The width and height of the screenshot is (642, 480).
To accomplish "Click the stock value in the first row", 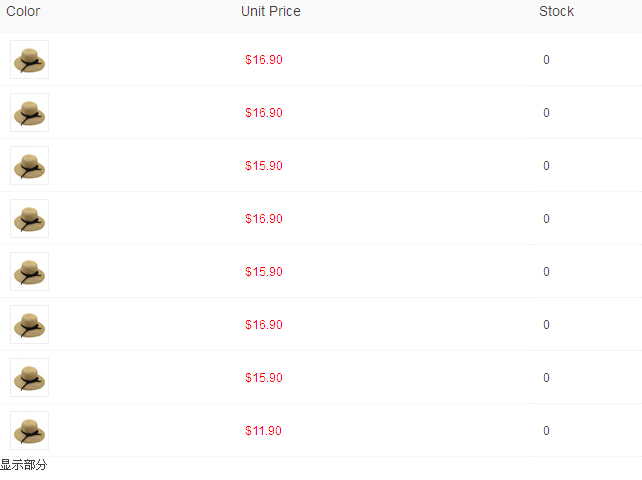I will [546, 60].
